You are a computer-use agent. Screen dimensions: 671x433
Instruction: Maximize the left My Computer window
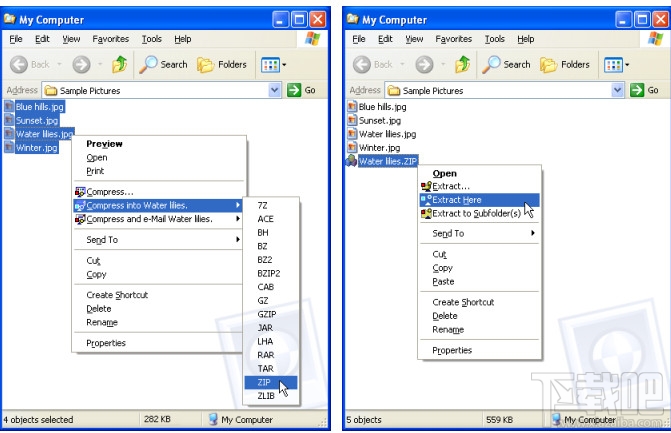click(x=299, y=19)
